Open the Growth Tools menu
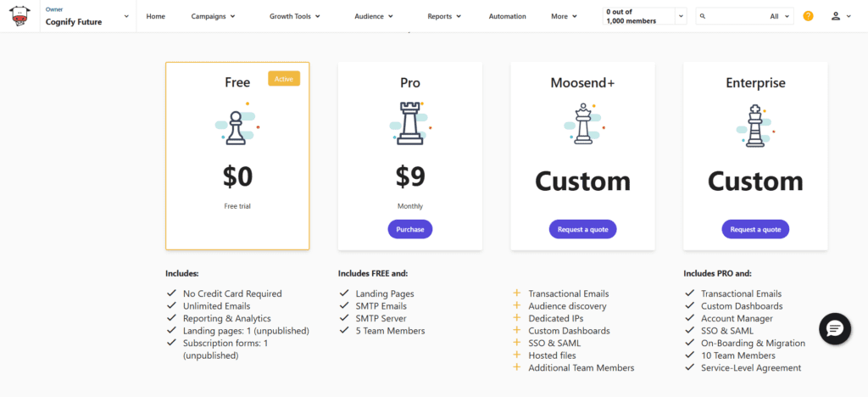 click(x=295, y=16)
